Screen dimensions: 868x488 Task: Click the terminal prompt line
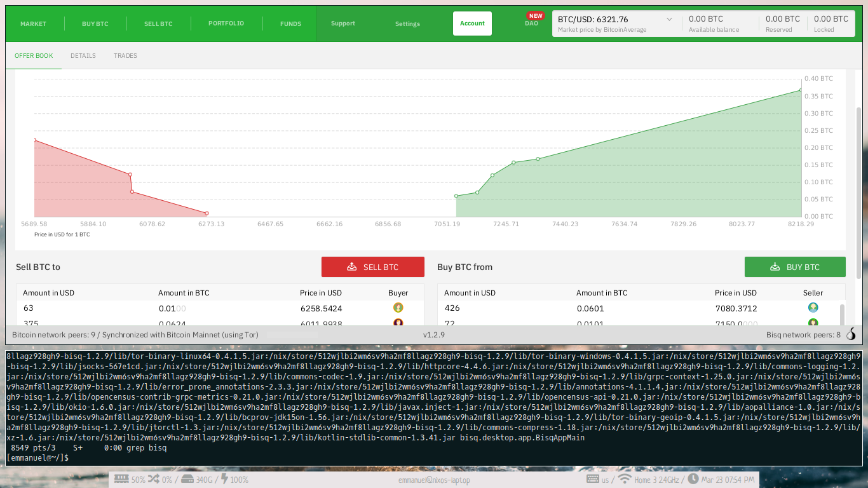(38, 457)
